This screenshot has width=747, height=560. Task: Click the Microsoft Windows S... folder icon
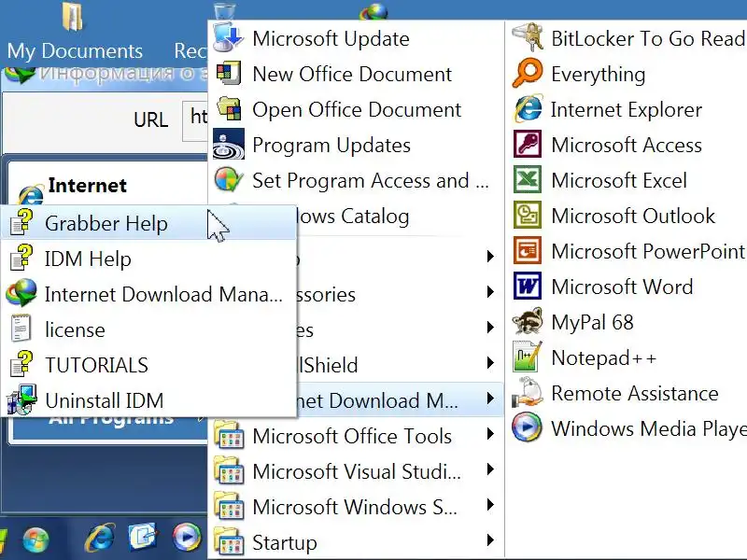228,507
